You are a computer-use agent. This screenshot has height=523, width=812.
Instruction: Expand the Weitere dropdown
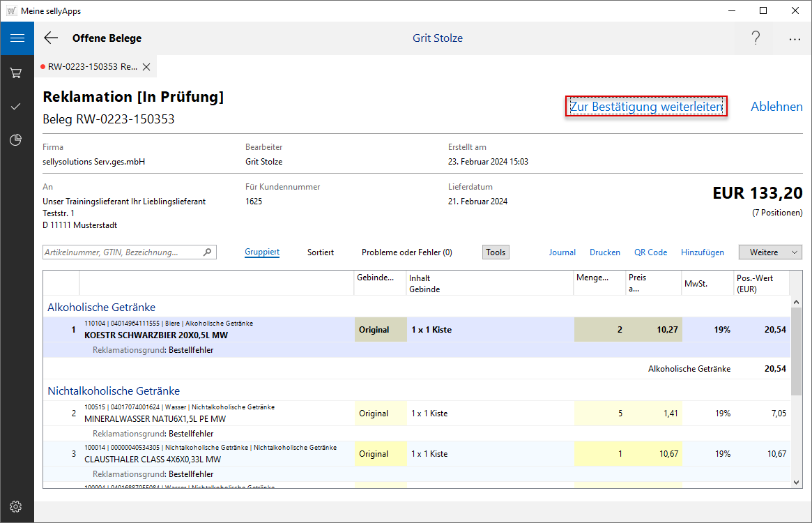(x=770, y=252)
